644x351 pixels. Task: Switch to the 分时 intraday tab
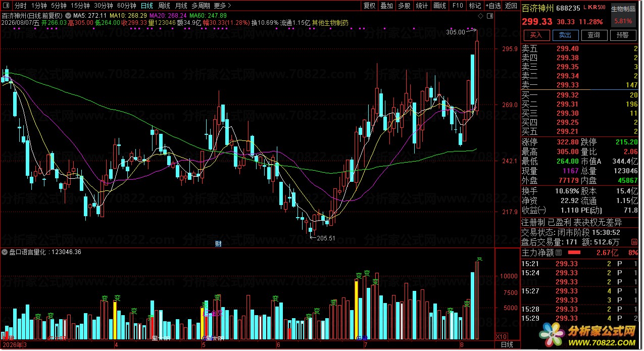click(x=20, y=6)
